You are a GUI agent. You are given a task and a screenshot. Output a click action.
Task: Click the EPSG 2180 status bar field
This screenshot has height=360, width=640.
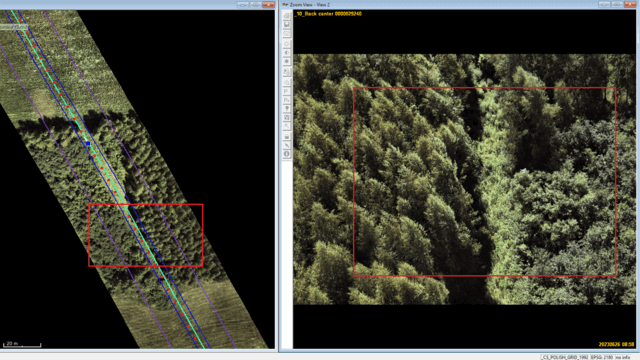pyautogui.click(x=602, y=357)
